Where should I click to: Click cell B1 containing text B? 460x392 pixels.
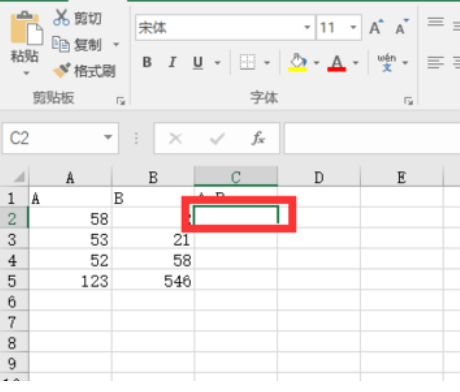click(153, 198)
